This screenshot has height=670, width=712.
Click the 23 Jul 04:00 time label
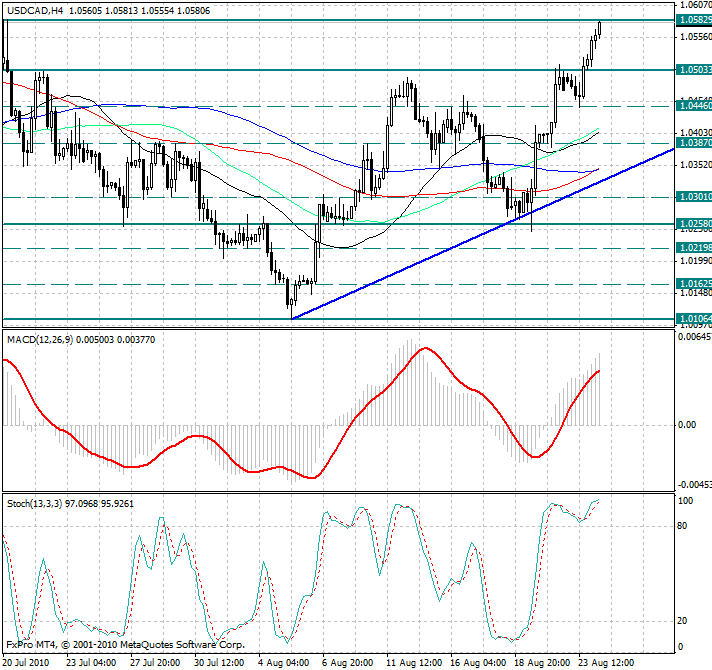[x=91, y=662]
